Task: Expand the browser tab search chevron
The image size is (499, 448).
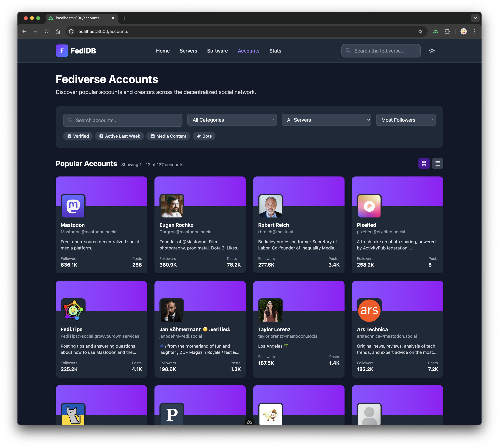Action: [475, 18]
